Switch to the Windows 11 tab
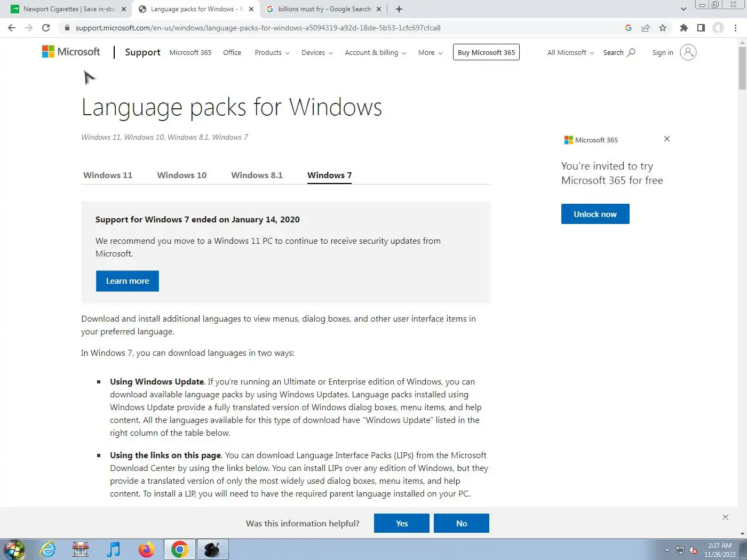The image size is (747, 560). (x=108, y=175)
